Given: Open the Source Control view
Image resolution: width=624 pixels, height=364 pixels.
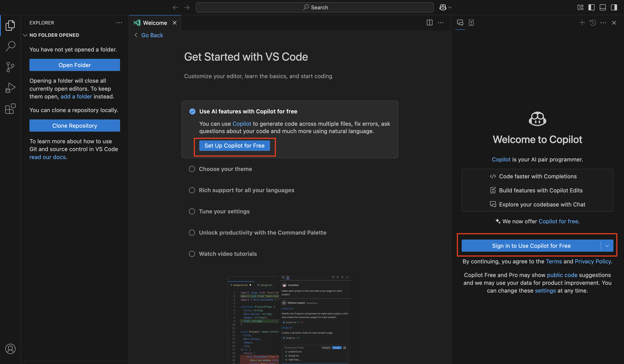Looking at the screenshot, I should coord(10,67).
